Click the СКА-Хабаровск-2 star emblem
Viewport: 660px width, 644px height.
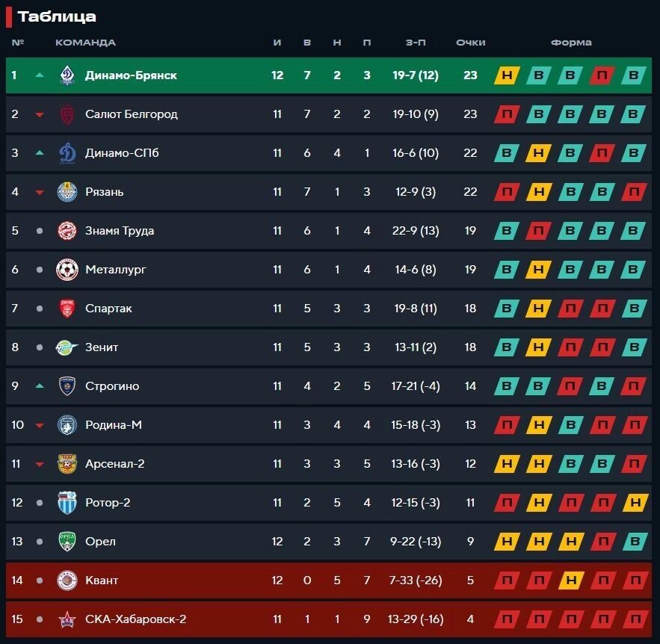(67, 619)
